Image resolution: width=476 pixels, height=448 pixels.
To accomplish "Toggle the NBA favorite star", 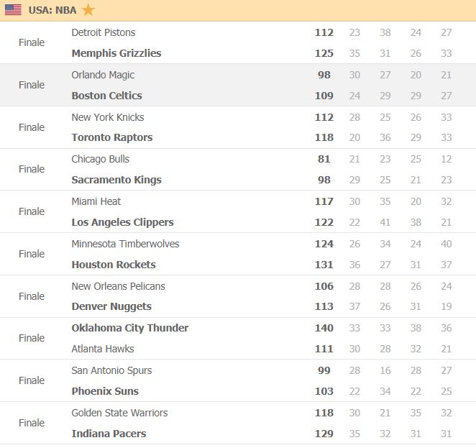I will [88, 10].
